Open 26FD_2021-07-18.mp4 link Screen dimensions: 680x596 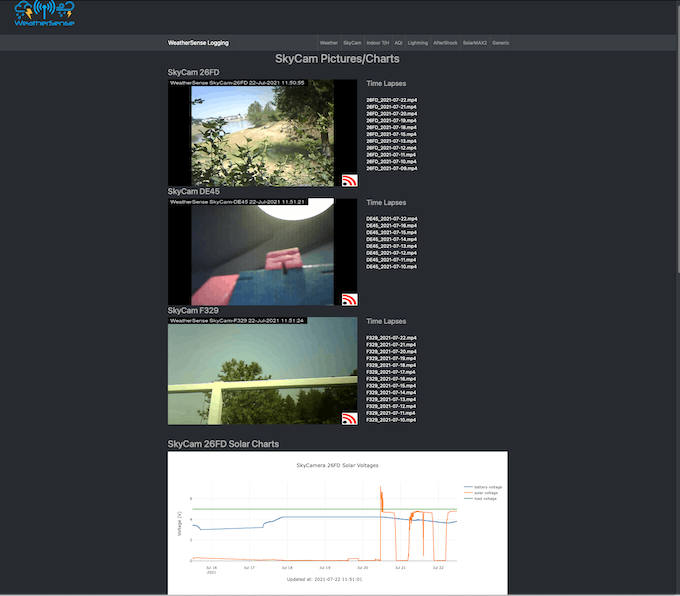click(x=392, y=128)
